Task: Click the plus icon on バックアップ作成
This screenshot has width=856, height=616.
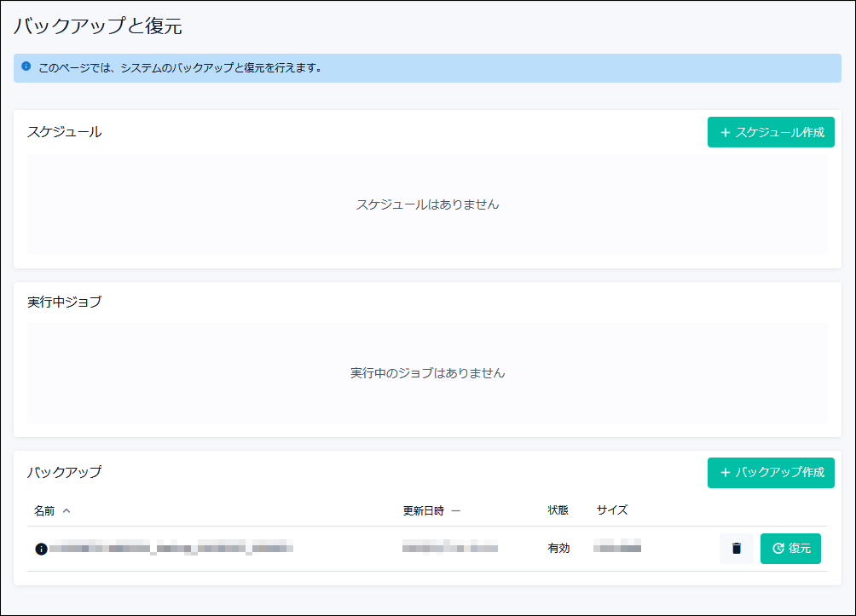Action: point(726,473)
